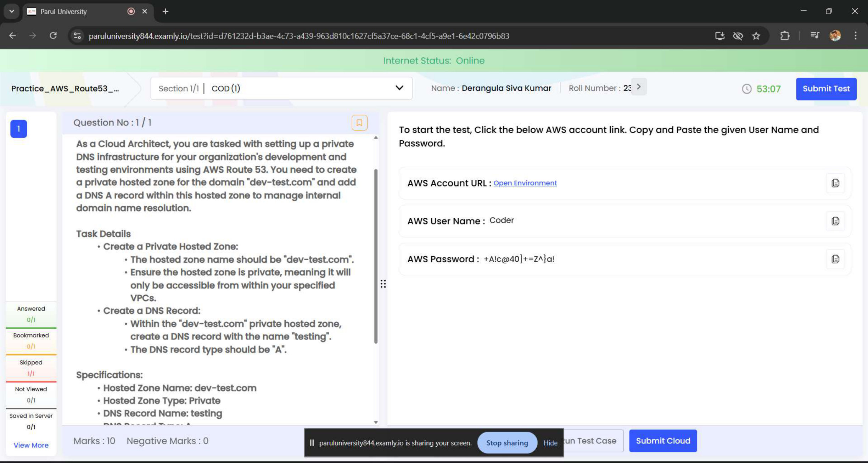
Task: Select question number 1 in sidebar
Action: (x=18, y=129)
